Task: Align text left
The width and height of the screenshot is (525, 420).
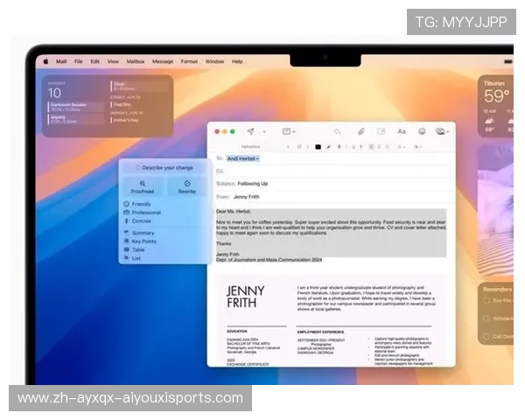Action: 372,147
